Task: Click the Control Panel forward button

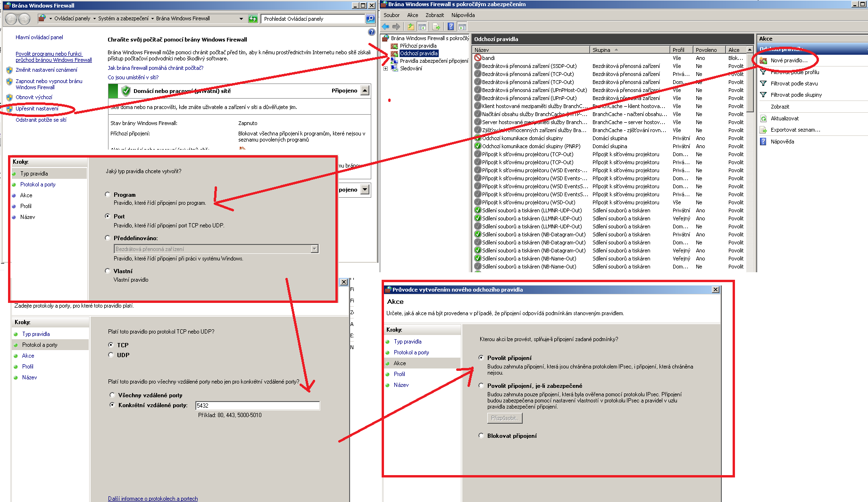Action: 24,19
